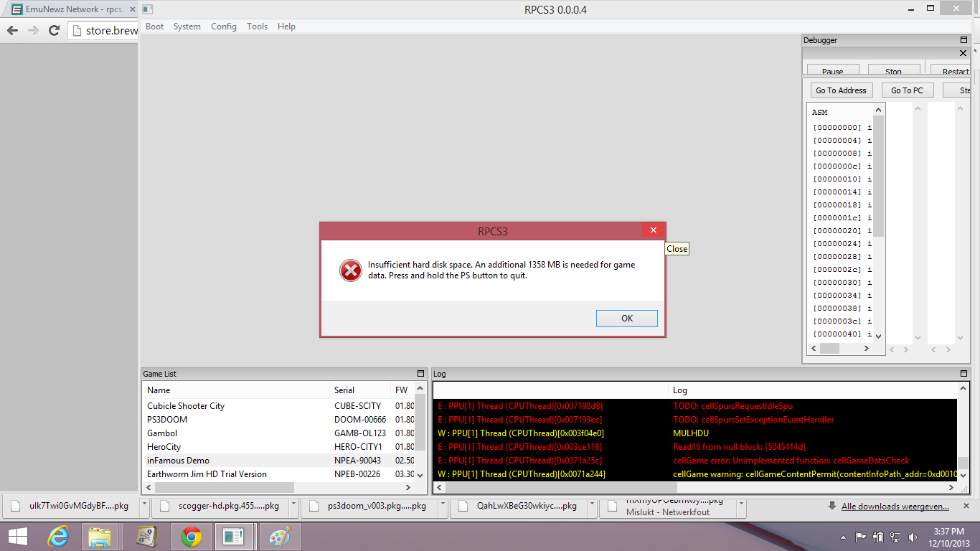Click OK in the RPCS3 error dialog
The width and height of the screenshot is (980, 551).
626,318
